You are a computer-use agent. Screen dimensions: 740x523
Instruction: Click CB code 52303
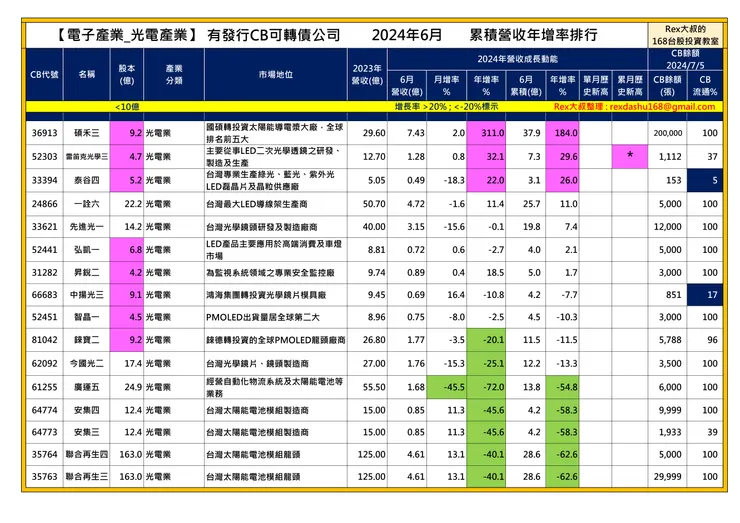(44, 157)
